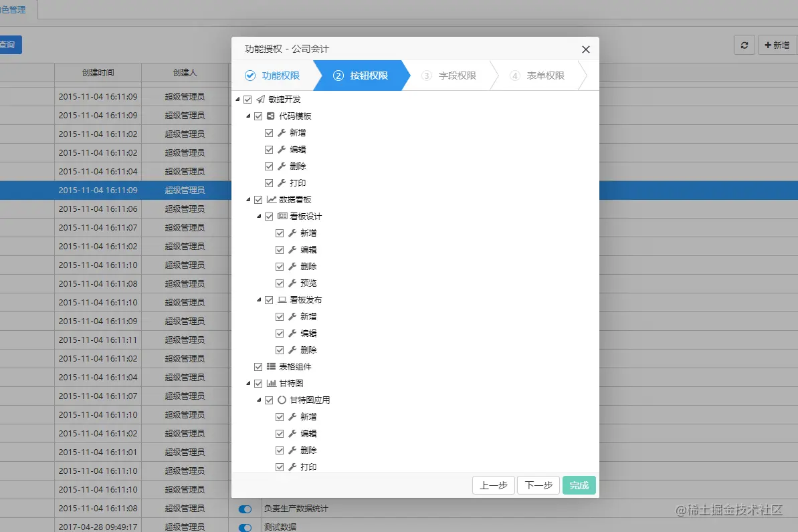
Task: Collapse the 敏捷开发 tree node
Action: coord(237,99)
